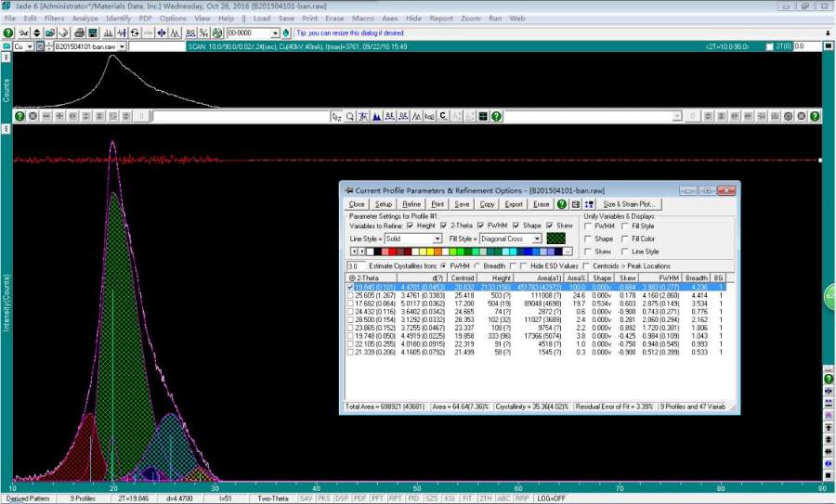Open the Options menu
The height and width of the screenshot is (504, 836).
click(x=173, y=19)
